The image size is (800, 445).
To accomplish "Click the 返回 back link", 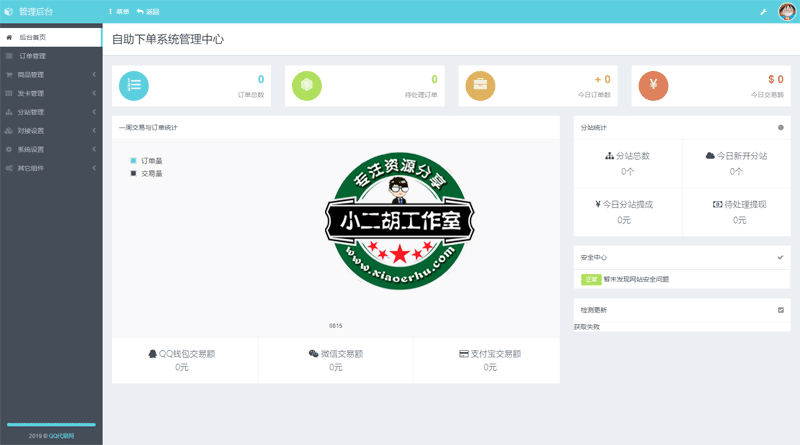I will (x=148, y=12).
